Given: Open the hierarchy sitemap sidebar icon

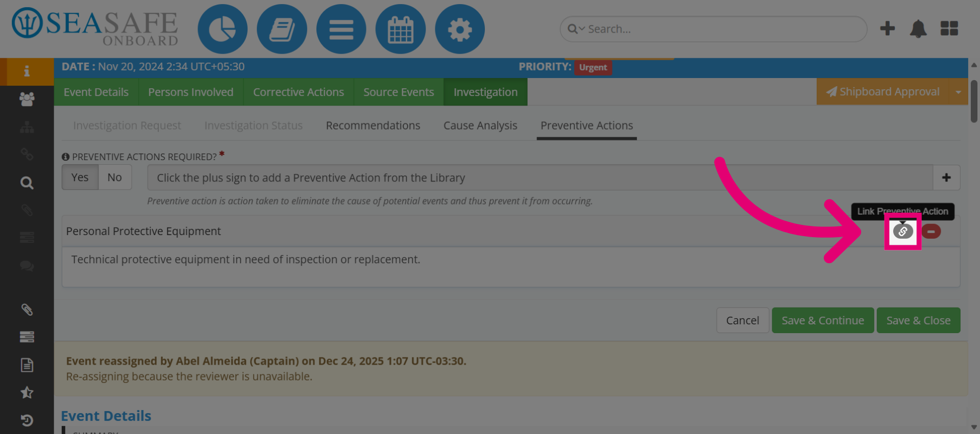Looking at the screenshot, I should 27,127.
